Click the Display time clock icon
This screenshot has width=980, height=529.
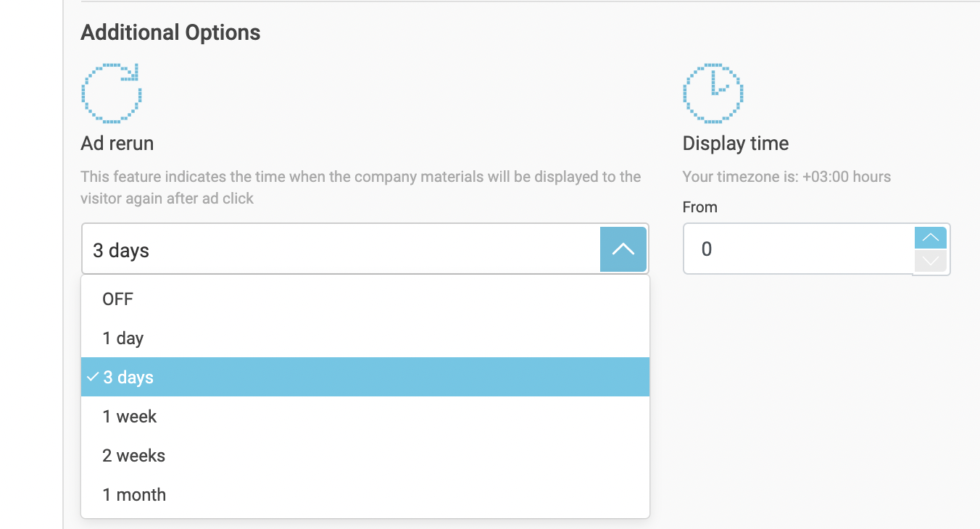(713, 93)
